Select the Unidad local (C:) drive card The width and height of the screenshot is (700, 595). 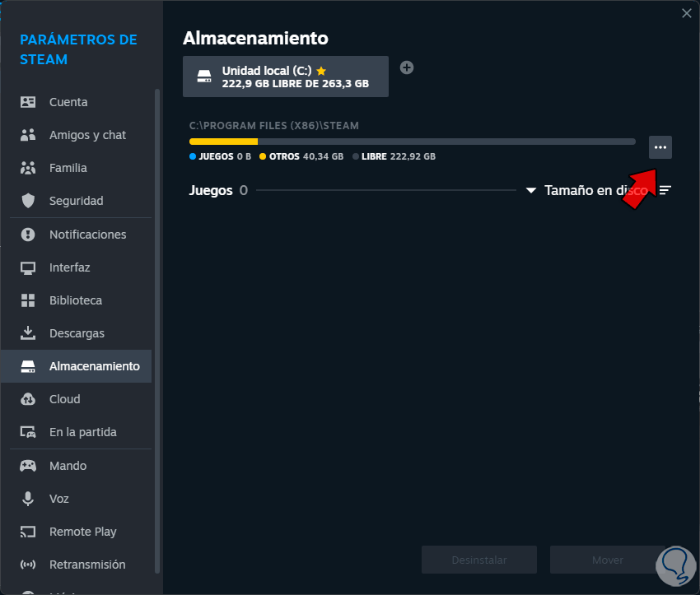tap(286, 77)
